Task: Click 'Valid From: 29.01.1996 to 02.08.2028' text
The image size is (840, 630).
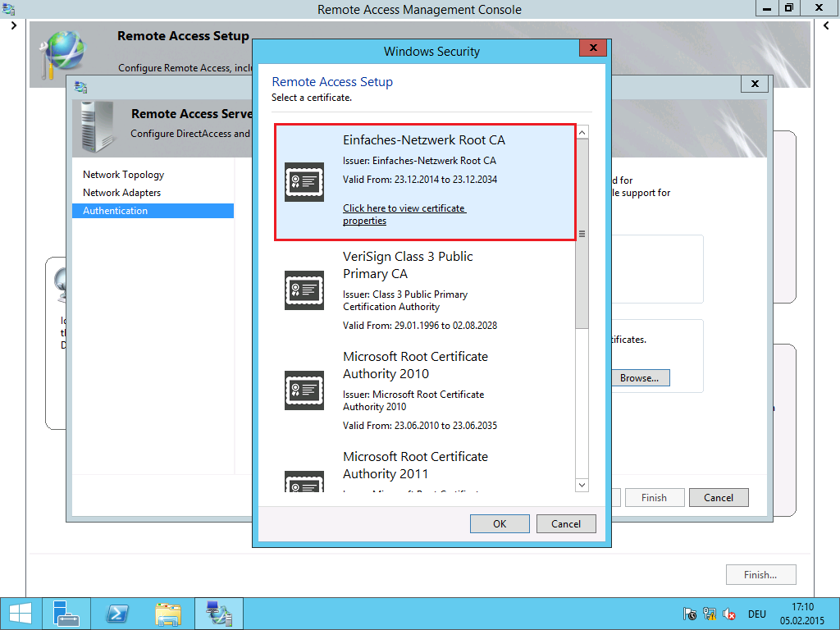Action: (x=420, y=325)
